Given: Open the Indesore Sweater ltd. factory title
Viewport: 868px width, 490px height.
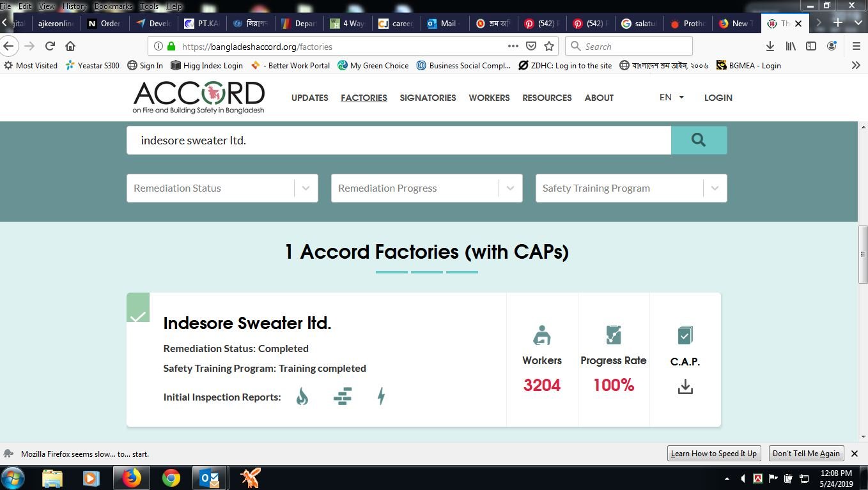Looking at the screenshot, I should tap(247, 323).
